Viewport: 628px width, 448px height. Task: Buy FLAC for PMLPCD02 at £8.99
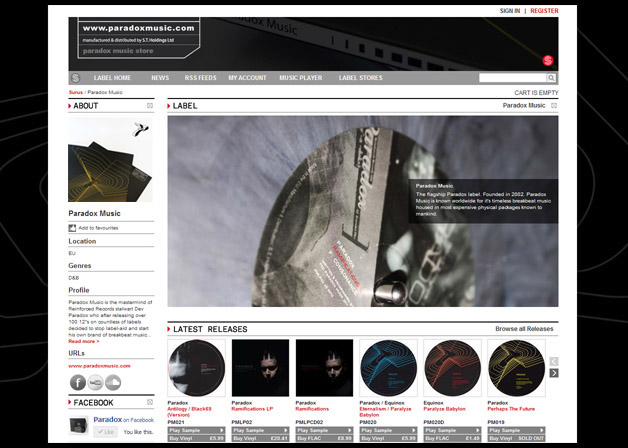tap(324, 438)
